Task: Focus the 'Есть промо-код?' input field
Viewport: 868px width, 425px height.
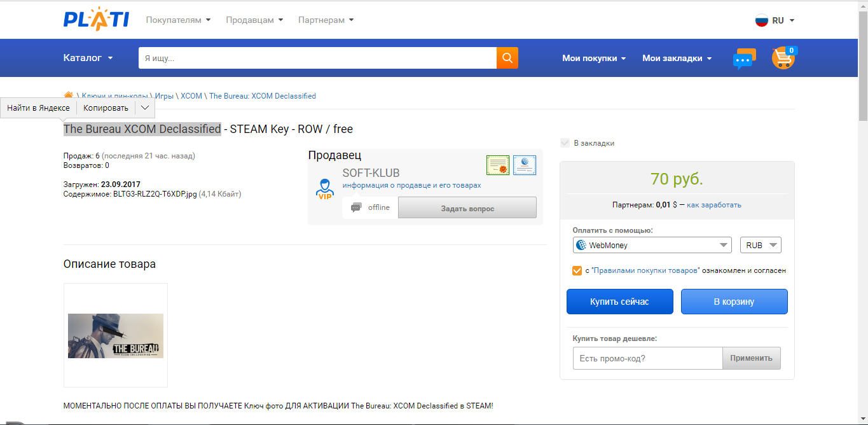Action: tap(647, 358)
